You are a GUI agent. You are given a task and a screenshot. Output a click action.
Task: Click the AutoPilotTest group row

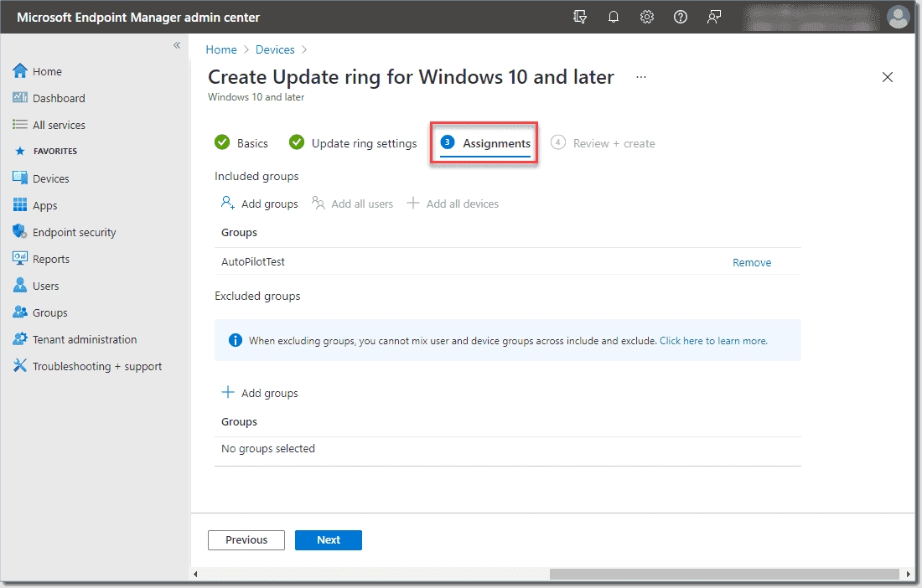coord(507,261)
